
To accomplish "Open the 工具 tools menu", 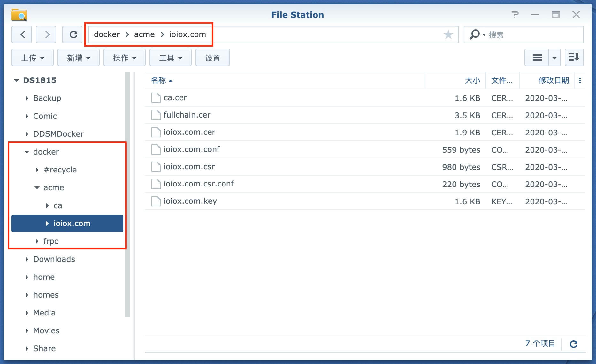I will tap(170, 58).
